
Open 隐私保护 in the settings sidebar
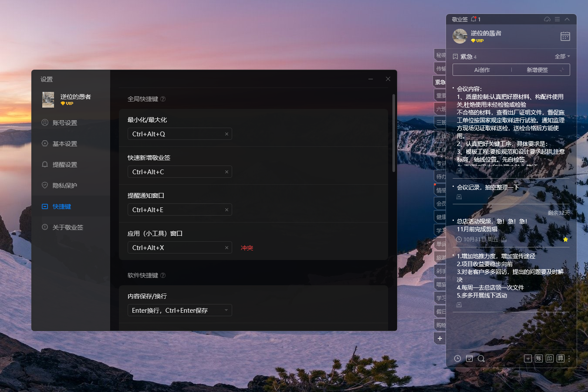[71, 186]
